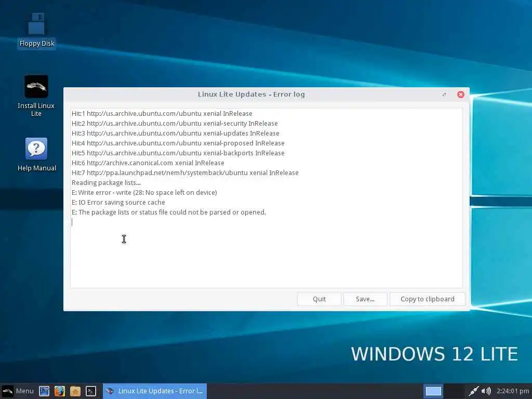Click the volume speaker tray icon

coord(486,391)
